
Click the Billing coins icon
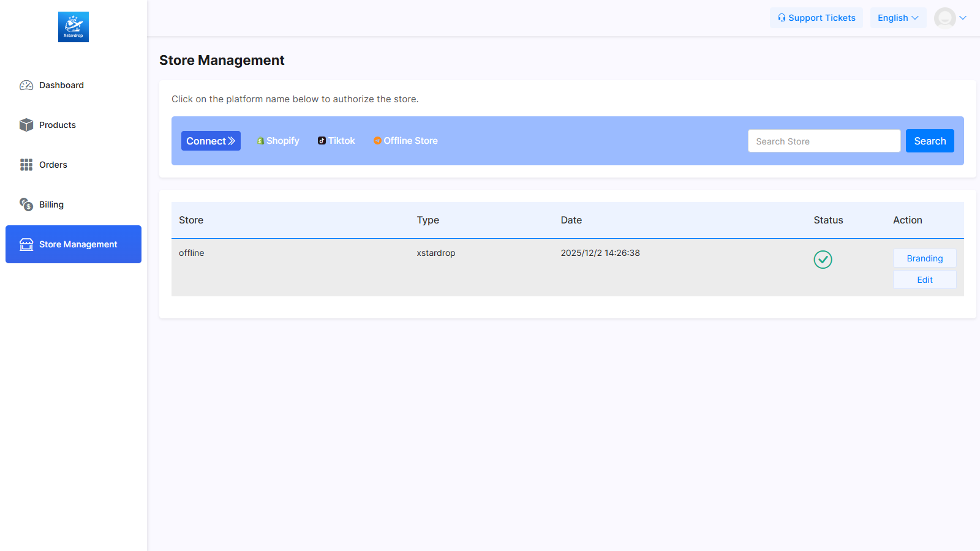coord(26,204)
